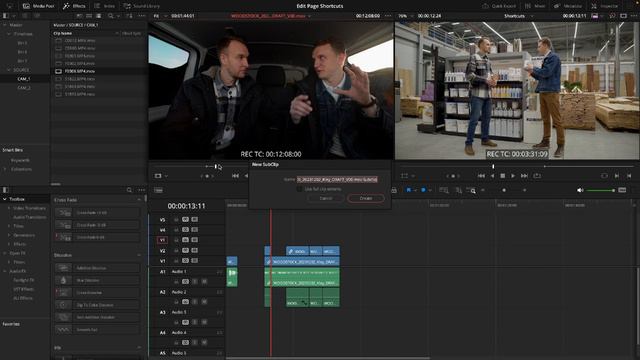
Task: Click the DIM audio button
Action: tap(622, 190)
